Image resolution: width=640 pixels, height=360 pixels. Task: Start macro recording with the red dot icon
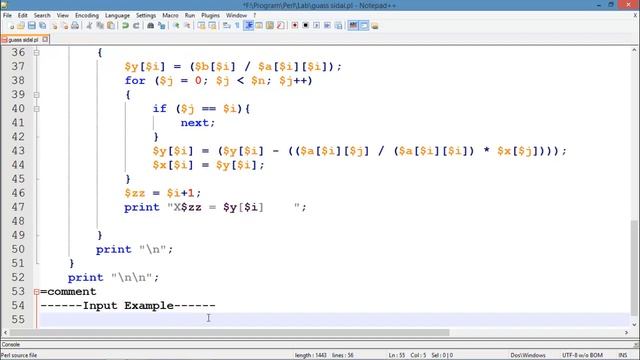tap(295, 26)
